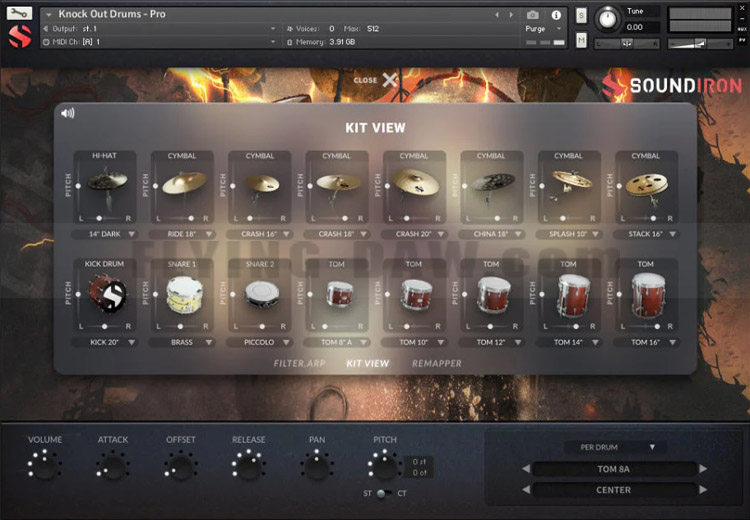750x520 pixels.
Task: Click the VOLUME knob
Action: pyautogui.click(x=44, y=467)
